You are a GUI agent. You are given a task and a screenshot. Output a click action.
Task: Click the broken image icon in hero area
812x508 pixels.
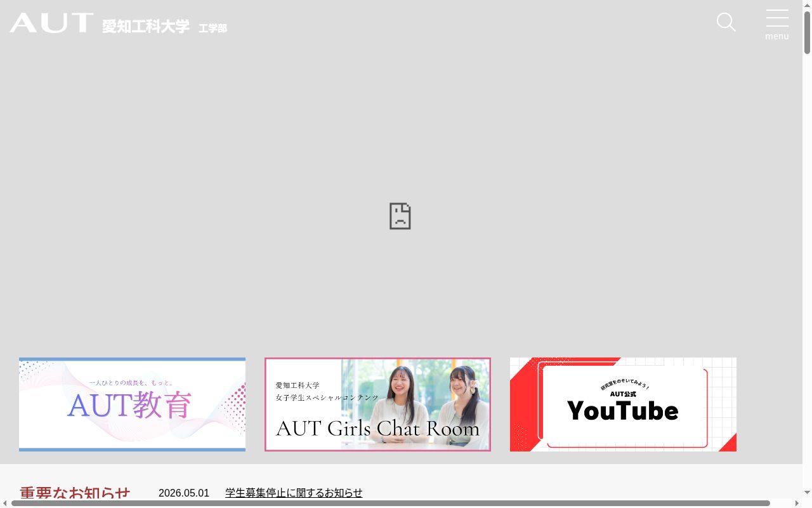400,217
